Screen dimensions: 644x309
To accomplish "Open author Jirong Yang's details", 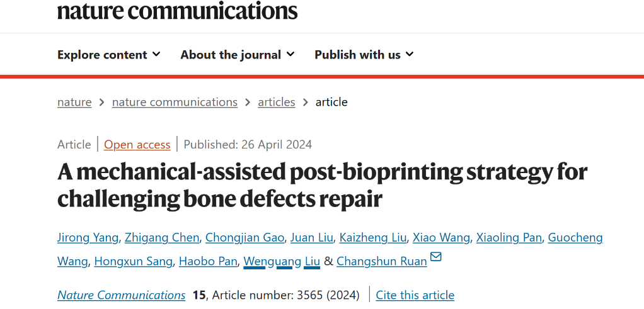I will point(88,237).
